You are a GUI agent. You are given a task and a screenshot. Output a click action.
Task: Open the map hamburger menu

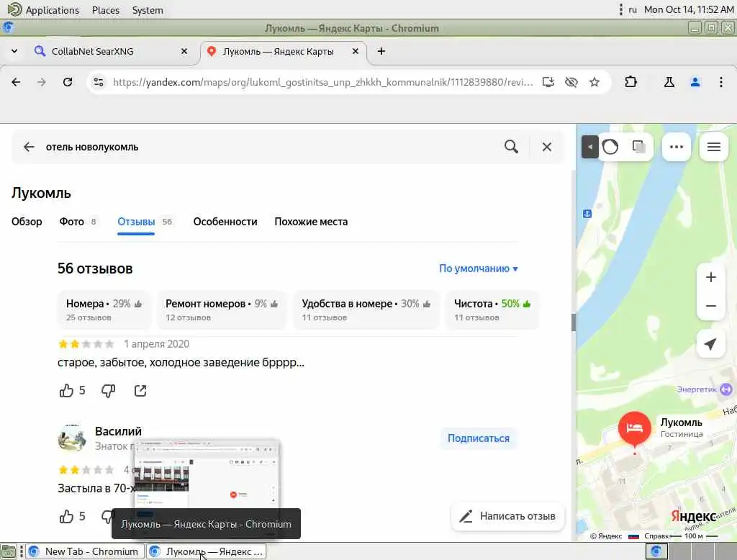(x=714, y=147)
